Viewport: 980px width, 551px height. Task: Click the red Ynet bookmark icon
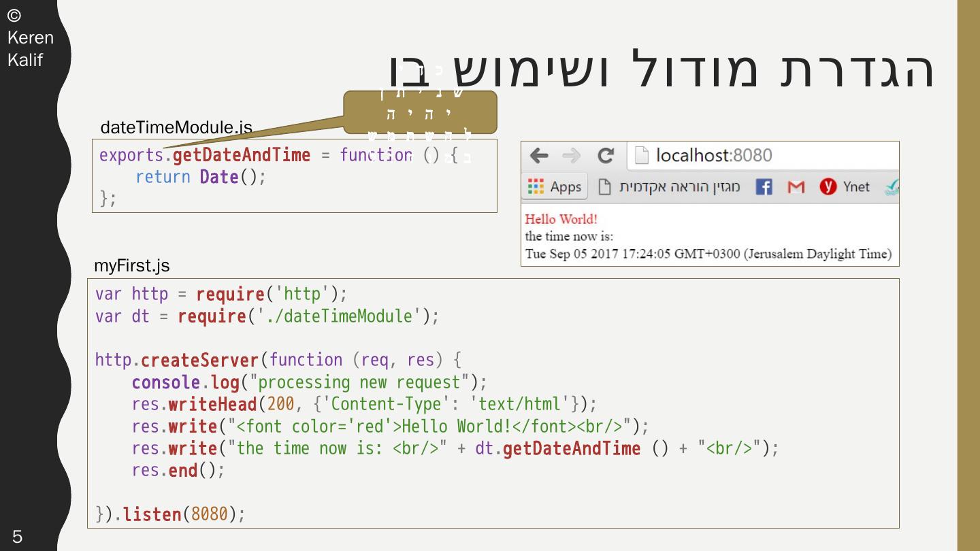[828, 186]
